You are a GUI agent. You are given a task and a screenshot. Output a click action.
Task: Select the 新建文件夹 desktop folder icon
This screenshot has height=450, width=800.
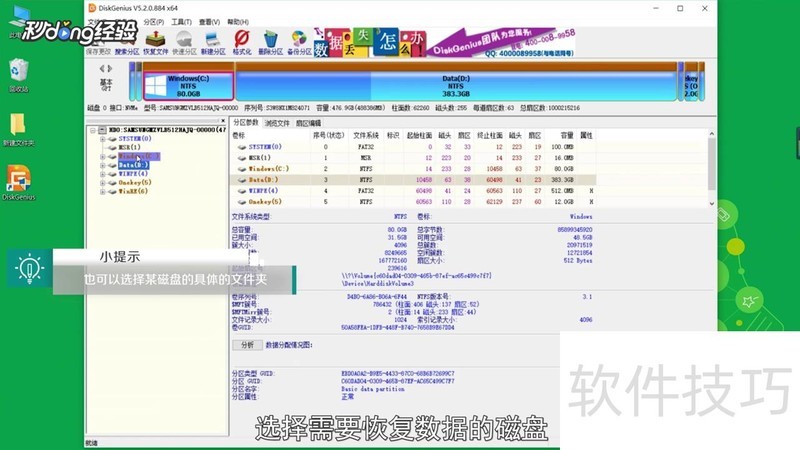tap(18, 130)
